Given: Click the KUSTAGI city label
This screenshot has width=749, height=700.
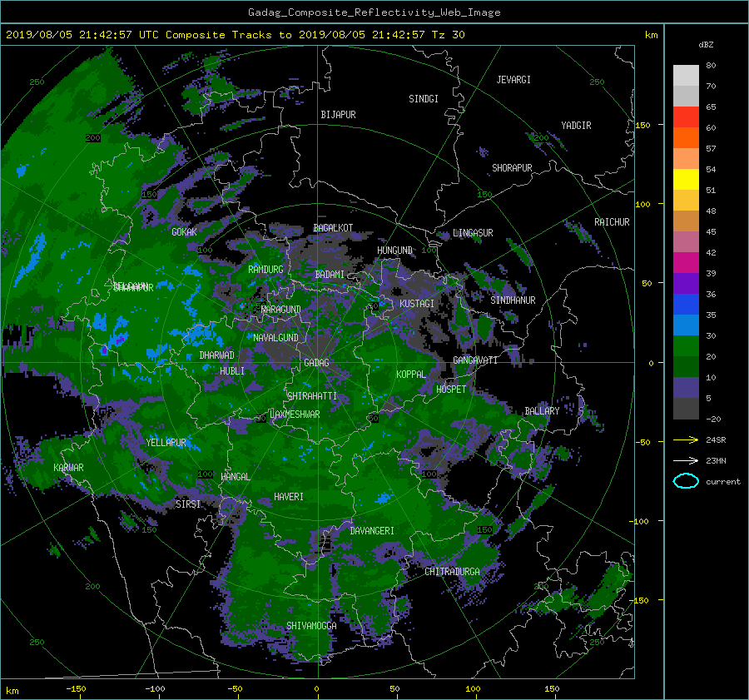Looking at the screenshot, I should 417,304.
